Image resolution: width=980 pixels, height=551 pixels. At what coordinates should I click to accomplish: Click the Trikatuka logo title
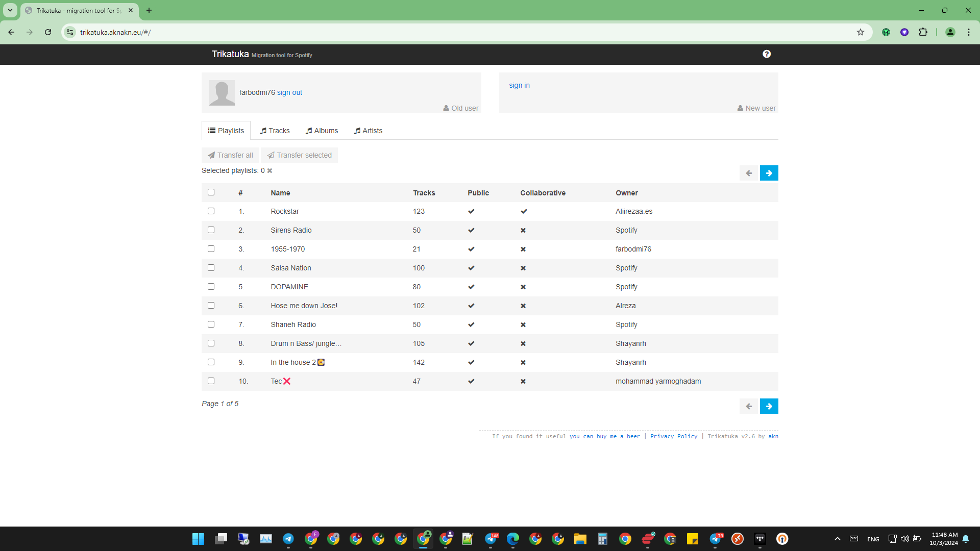[230, 54]
